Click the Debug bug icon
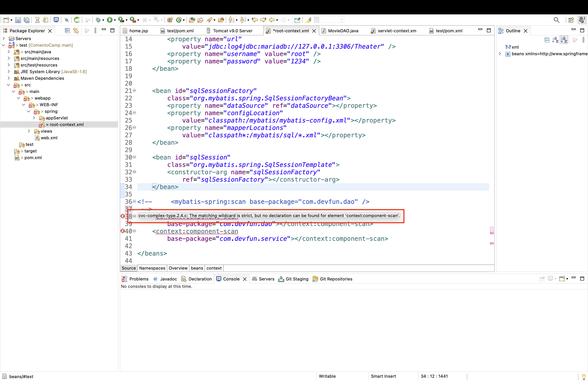 pyautogui.click(x=98, y=20)
